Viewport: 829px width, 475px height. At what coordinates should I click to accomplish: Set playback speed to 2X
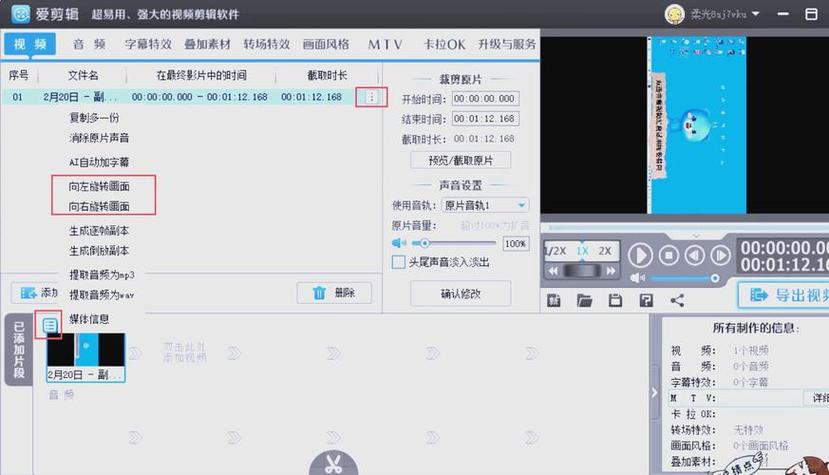pyautogui.click(x=605, y=251)
